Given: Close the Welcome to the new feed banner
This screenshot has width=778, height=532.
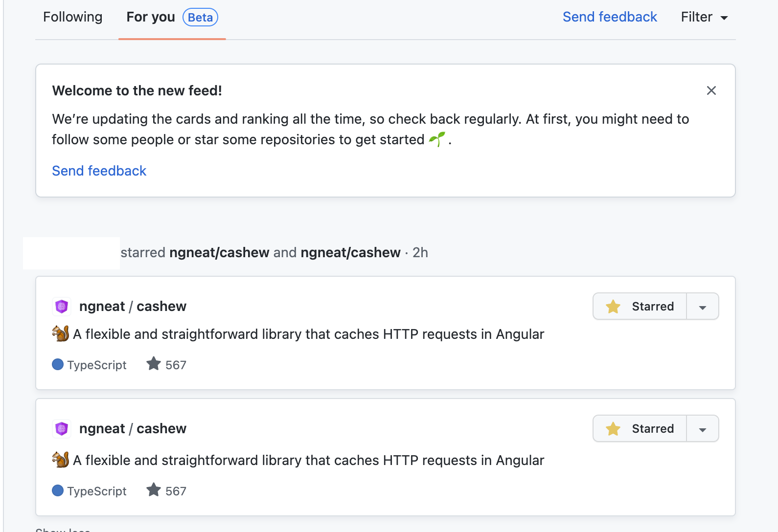Looking at the screenshot, I should click(711, 90).
